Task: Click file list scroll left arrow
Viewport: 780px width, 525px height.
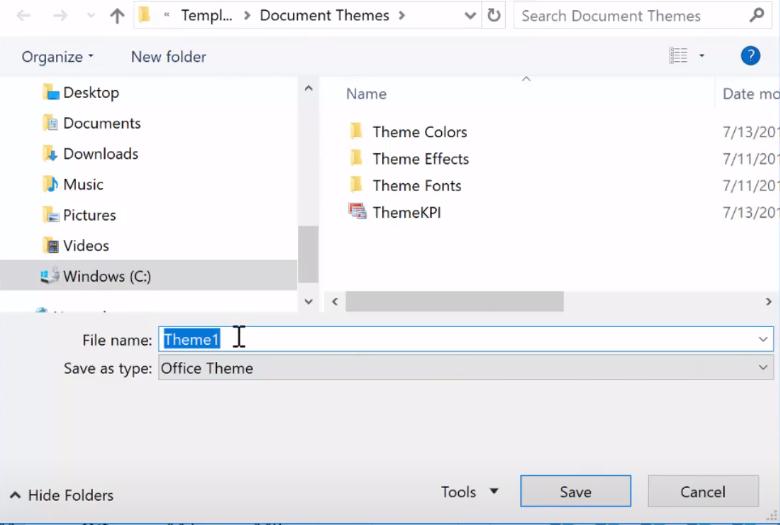Action: (335, 302)
